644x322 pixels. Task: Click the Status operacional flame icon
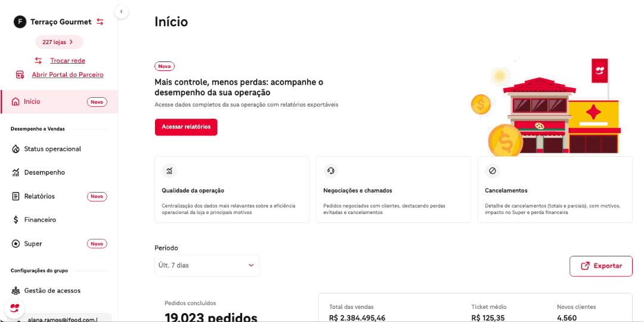click(x=16, y=149)
